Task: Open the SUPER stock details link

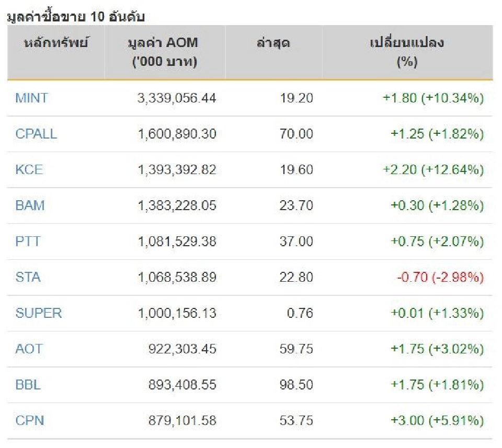Action: 36,313
